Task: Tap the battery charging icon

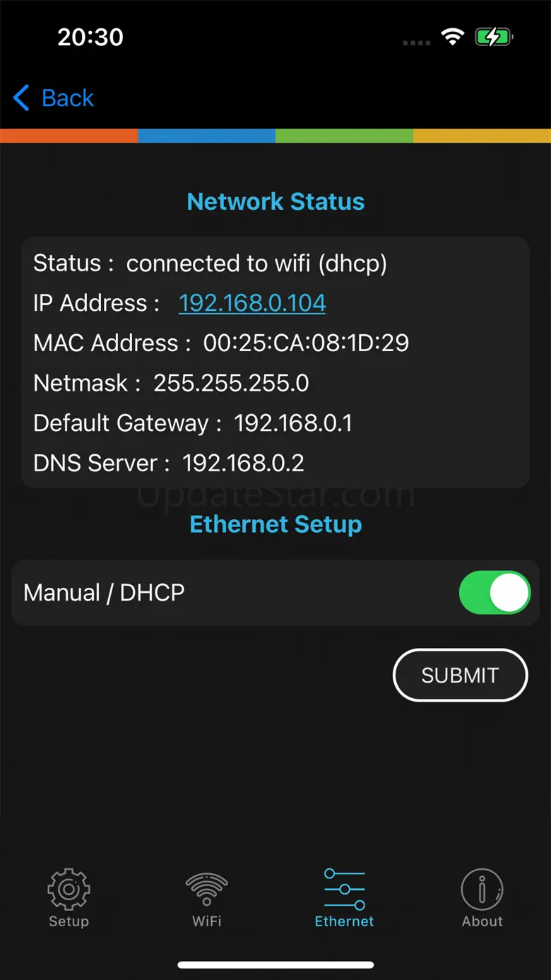Action: pyautogui.click(x=493, y=37)
